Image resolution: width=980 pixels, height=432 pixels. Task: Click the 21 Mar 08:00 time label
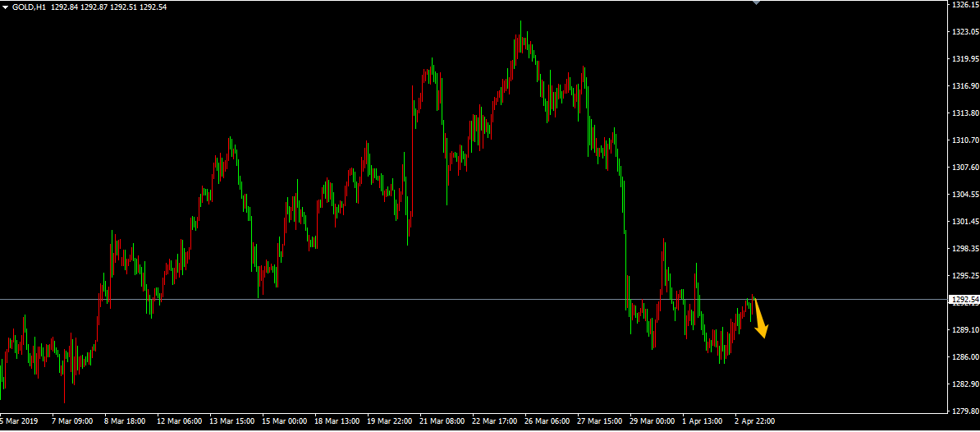(441, 421)
